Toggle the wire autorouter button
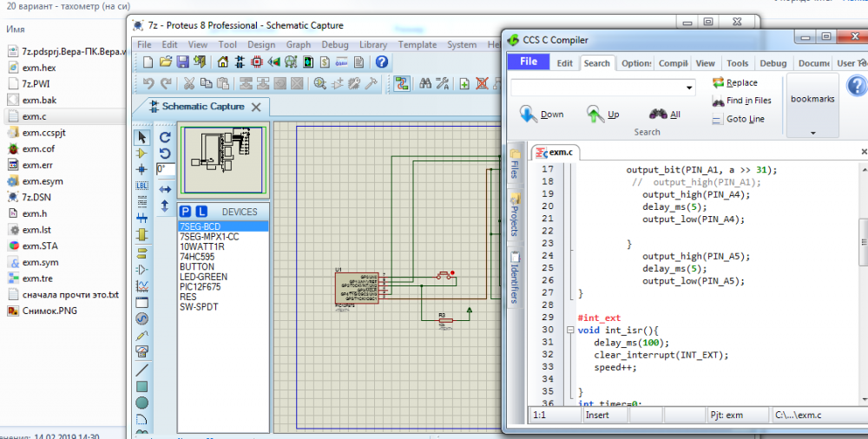The width and height of the screenshot is (868, 439). click(x=402, y=84)
